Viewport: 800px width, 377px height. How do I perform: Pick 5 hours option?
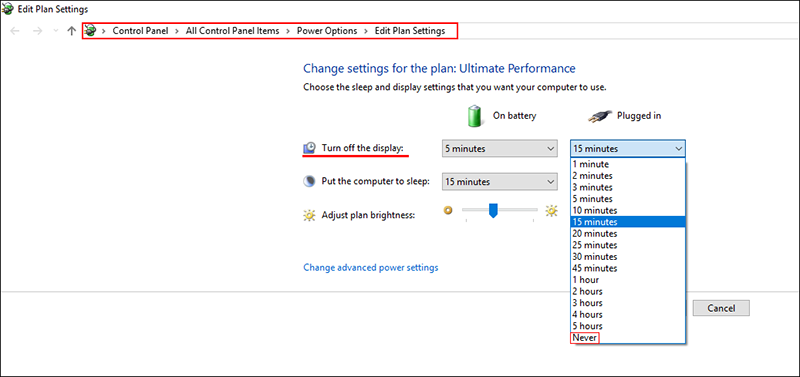coord(628,326)
